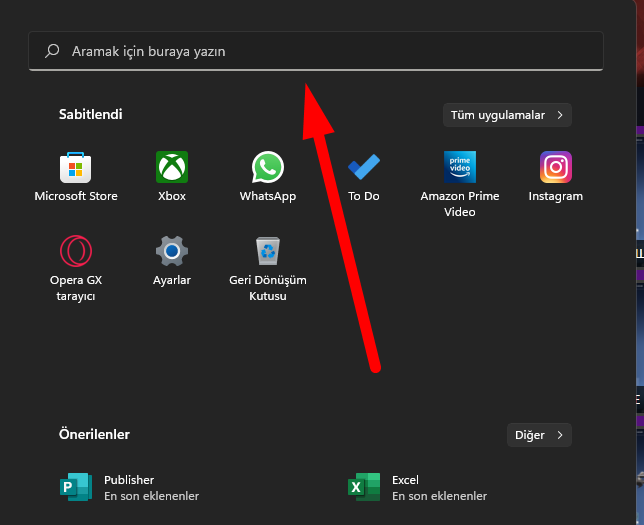Select the Sabitlendi heading text
The image size is (644, 525).
coord(90,114)
